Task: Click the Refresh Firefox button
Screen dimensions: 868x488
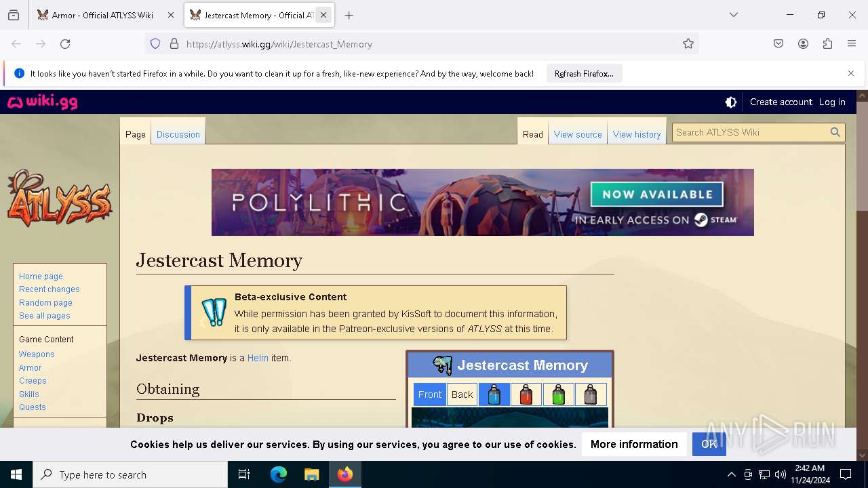Action: [584, 74]
